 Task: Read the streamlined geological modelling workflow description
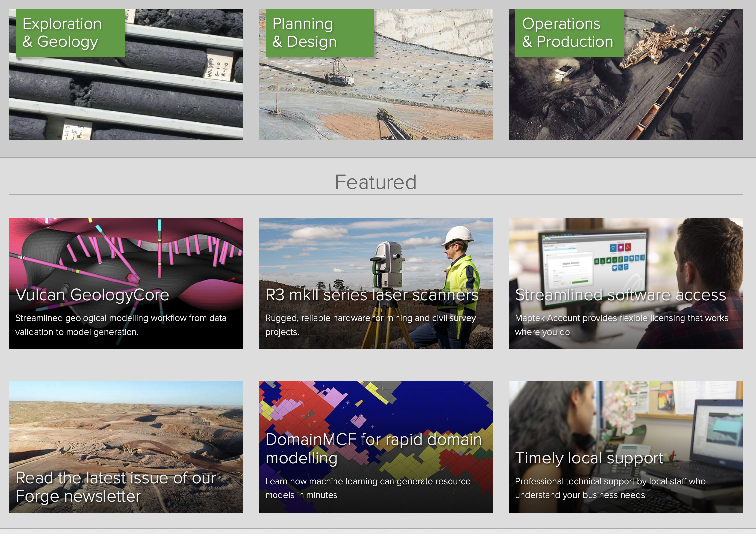point(121,325)
